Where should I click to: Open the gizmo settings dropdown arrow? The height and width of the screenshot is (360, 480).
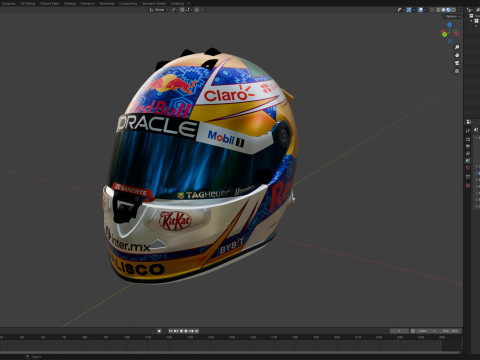pyautogui.click(x=414, y=10)
